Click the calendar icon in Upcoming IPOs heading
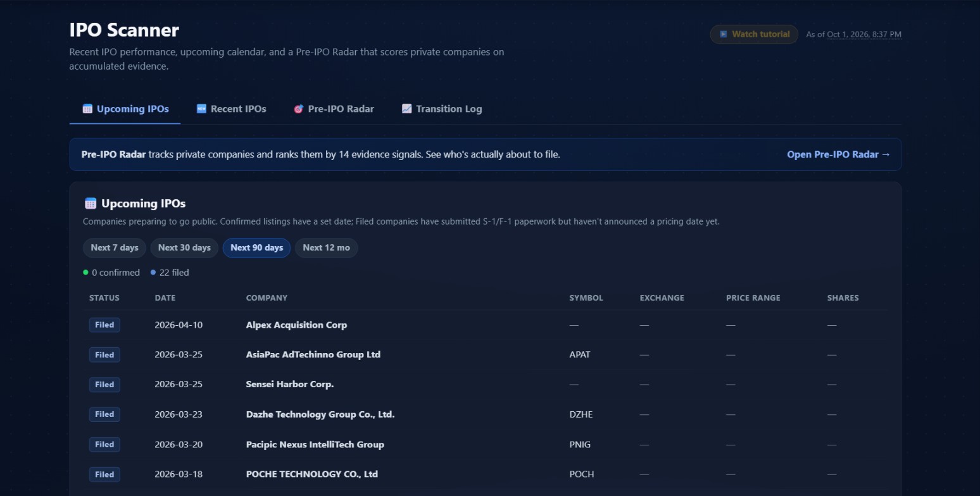This screenshot has height=496, width=980. [x=91, y=204]
